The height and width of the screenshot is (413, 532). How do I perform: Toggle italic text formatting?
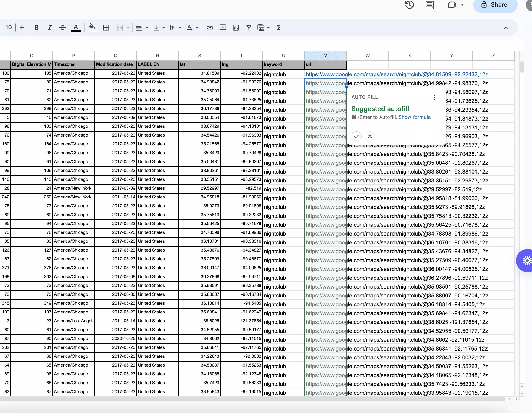pos(49,28)
